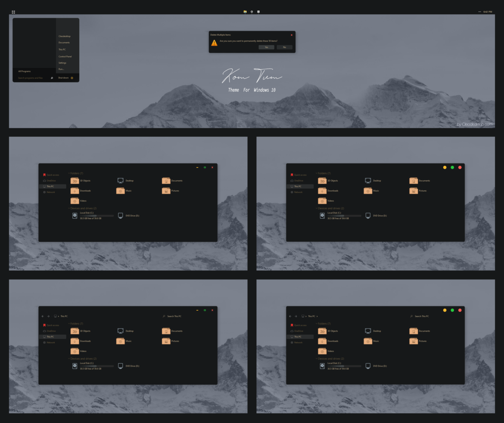
Task: Open Control Panel from the Start menu
Action: tap(64, 56)
